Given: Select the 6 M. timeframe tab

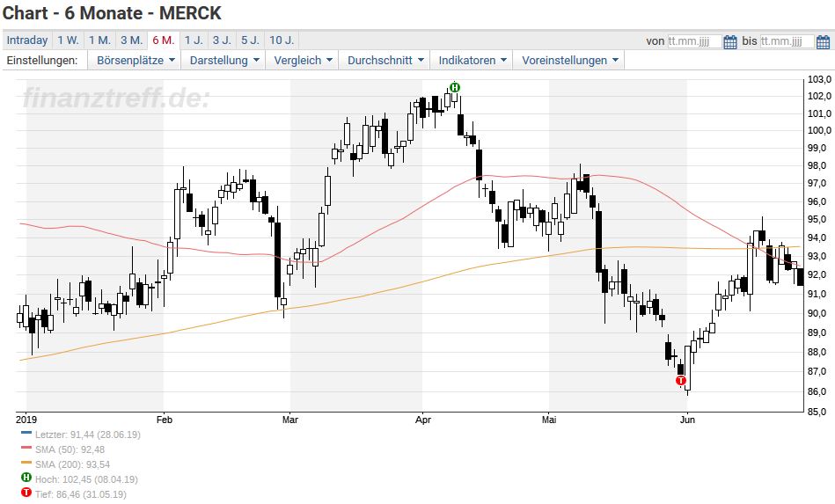Looking at the screenshot, I should pos(163,40).
